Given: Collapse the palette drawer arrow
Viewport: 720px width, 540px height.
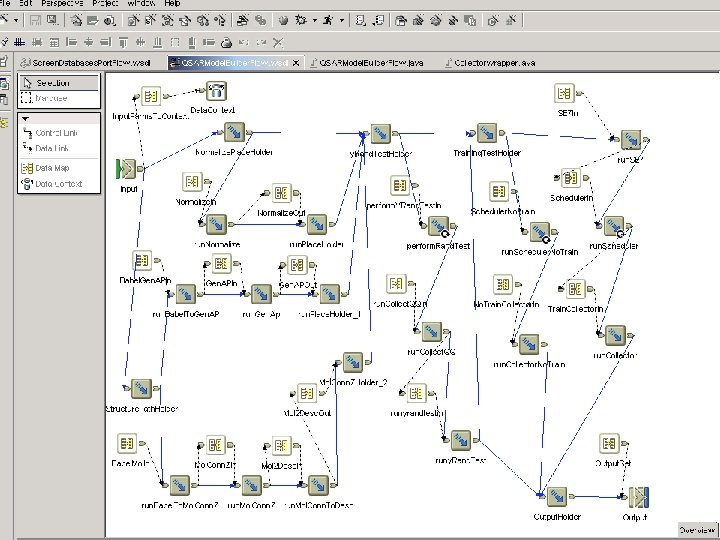Looking at the screenshot, I should click(26, 119).
